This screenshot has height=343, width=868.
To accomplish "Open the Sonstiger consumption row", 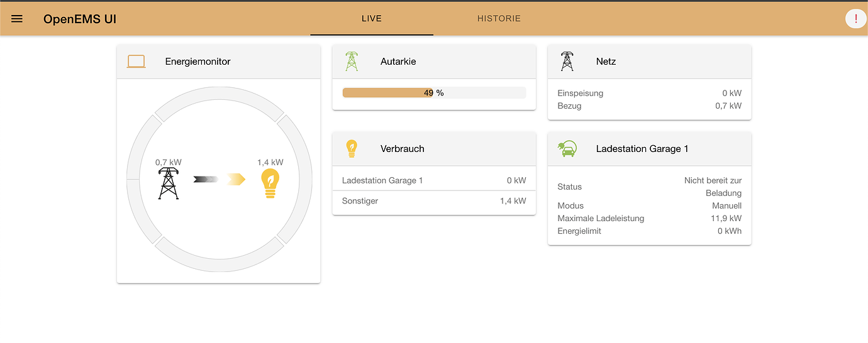I will (434, 201).
